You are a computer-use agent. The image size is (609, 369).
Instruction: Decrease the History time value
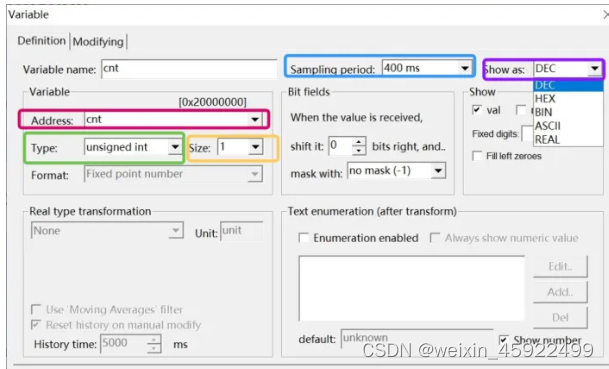154,348
